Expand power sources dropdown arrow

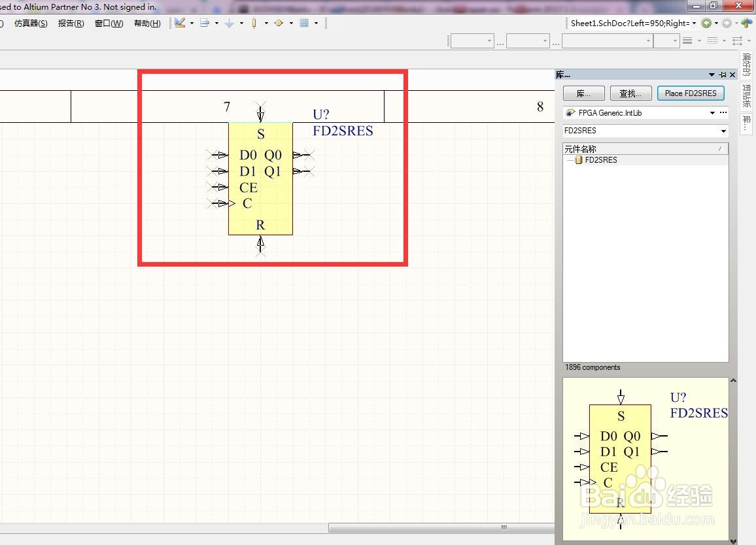(x=241, y=23)
